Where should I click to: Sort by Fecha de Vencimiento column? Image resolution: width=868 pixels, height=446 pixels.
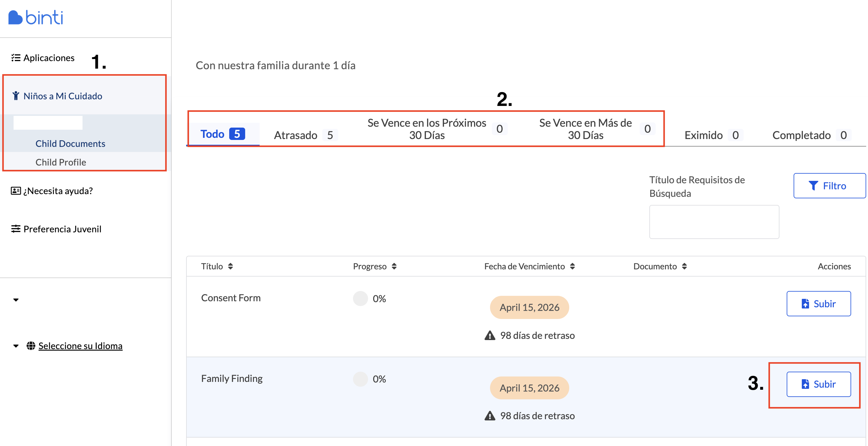point(529,266)
